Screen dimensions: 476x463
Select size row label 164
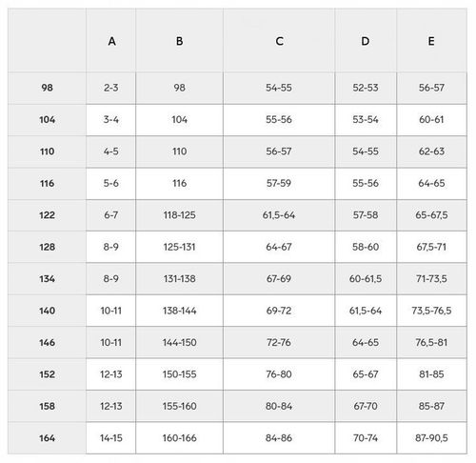[x=47, y=438]
